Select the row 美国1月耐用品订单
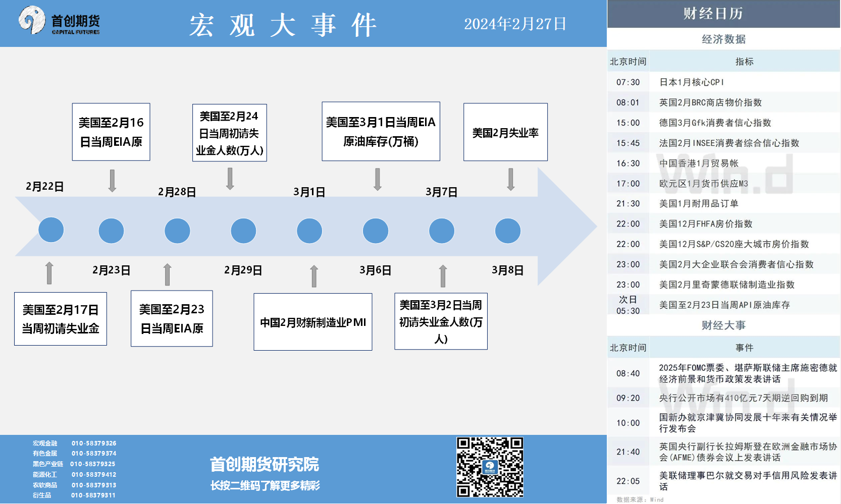The height and width of the screenshot is (504, 841). pyautogui.click(x=723, y=204)
